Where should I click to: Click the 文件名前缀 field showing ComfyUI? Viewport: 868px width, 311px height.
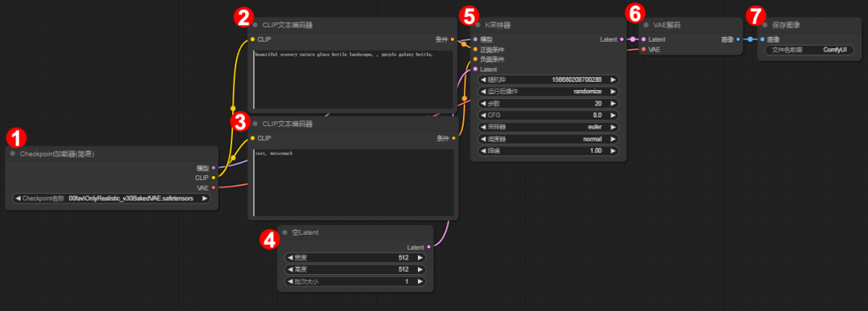(809, 50)
